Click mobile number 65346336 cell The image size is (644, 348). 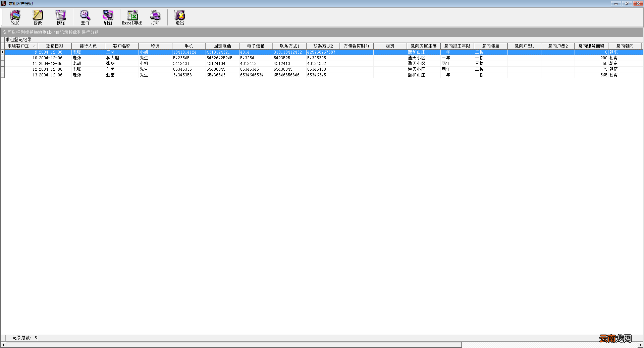[x=189, y=69]
